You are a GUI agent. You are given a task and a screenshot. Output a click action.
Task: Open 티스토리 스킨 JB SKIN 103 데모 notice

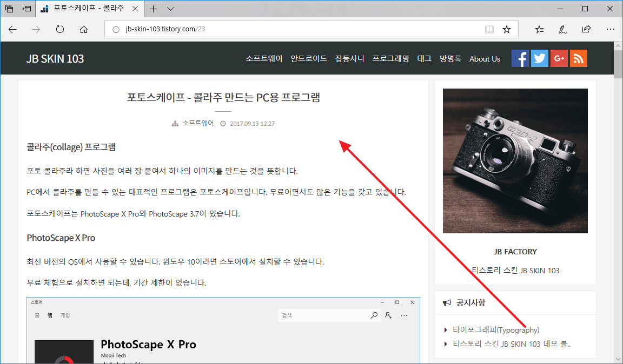coord(512,344)
